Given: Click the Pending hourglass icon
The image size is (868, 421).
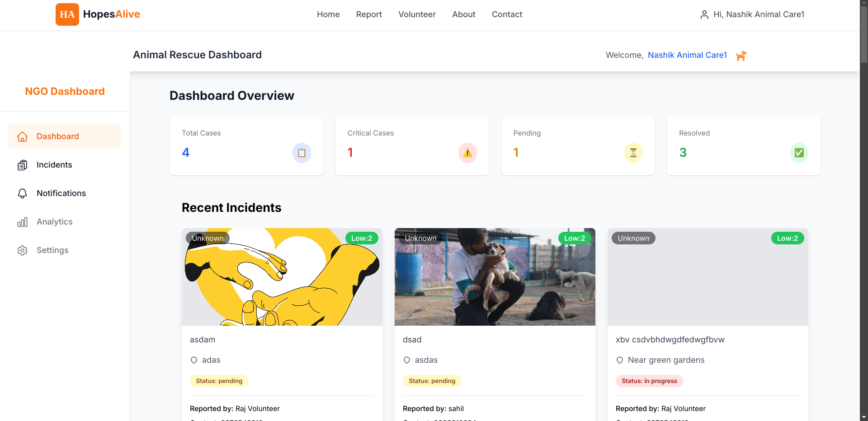Looking at the screenshot, I should tap(633, 153).
